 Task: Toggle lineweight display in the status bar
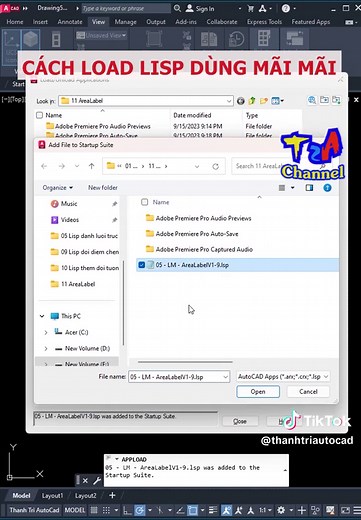(213, 510)
